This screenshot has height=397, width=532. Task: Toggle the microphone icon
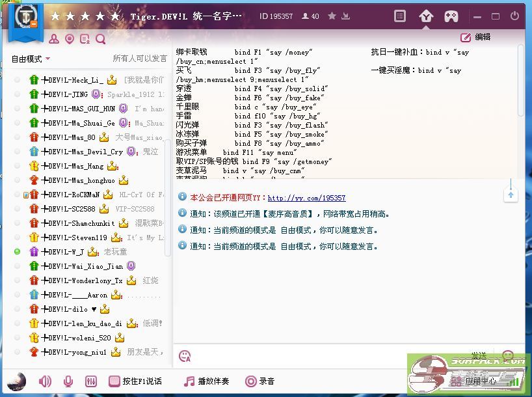tap(68, 381)
